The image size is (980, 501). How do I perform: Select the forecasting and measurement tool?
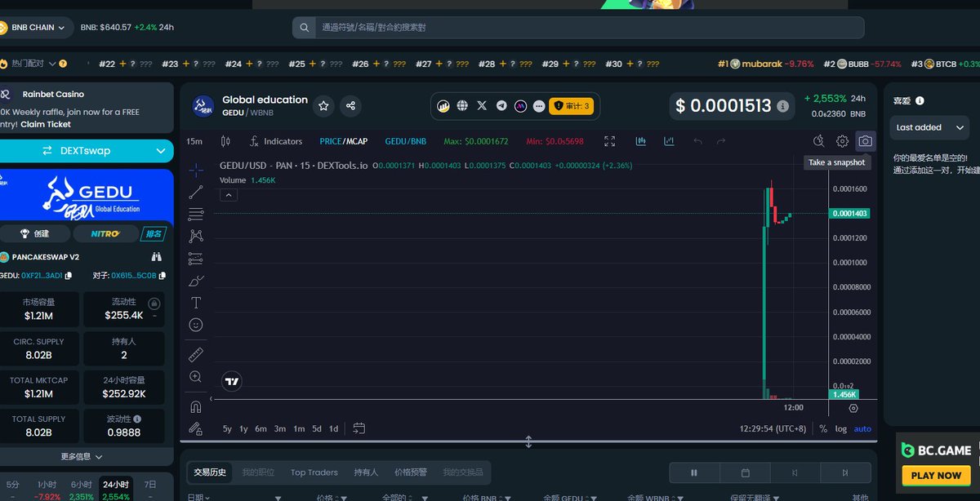(196, 259)
